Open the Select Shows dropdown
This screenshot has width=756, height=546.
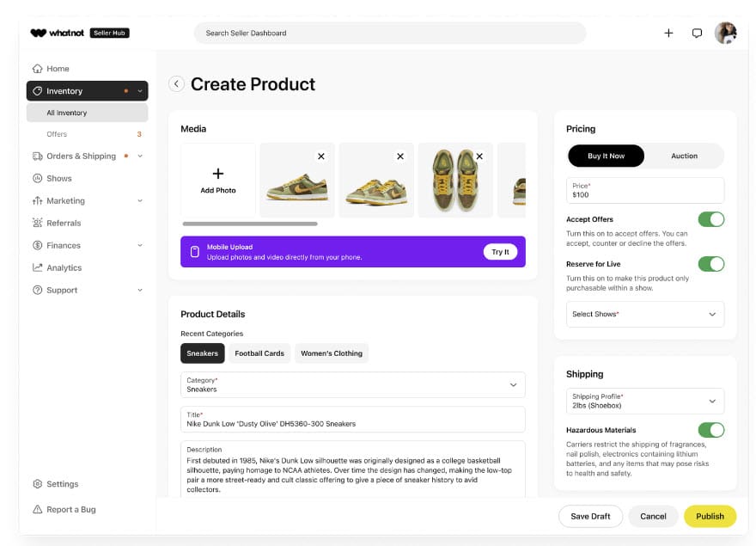point(645,314)
